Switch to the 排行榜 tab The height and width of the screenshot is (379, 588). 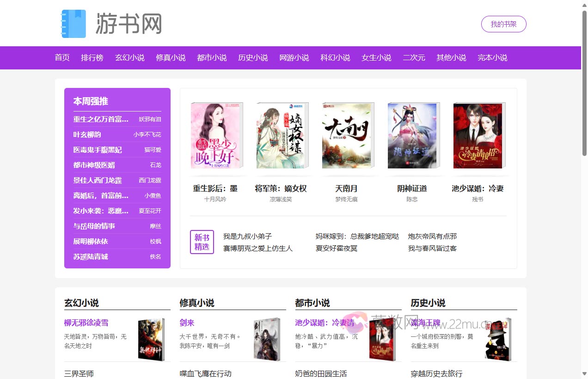[92, 57]
